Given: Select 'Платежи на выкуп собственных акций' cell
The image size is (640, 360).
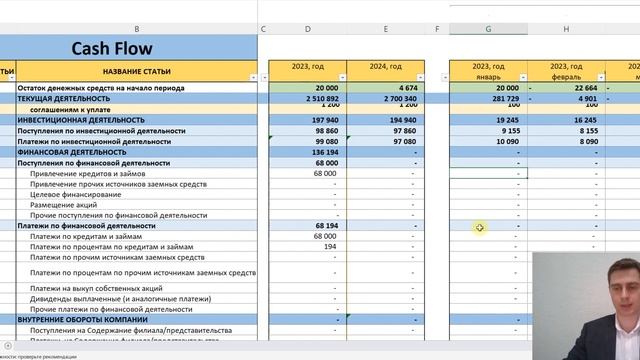Looking at the screenshot, I should point(137,288).
